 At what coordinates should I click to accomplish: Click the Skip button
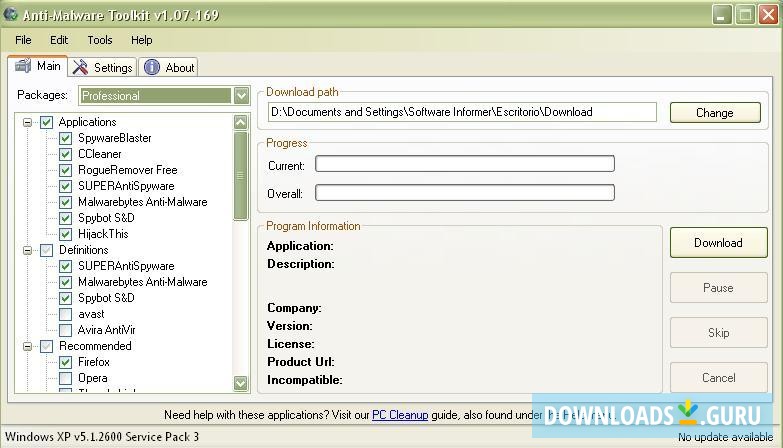tap(719, 333)
